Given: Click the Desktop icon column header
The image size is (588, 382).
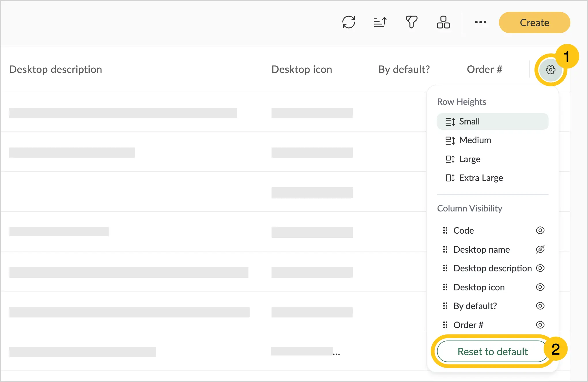Looking at the screenshot, I should (x=302, y=69).
